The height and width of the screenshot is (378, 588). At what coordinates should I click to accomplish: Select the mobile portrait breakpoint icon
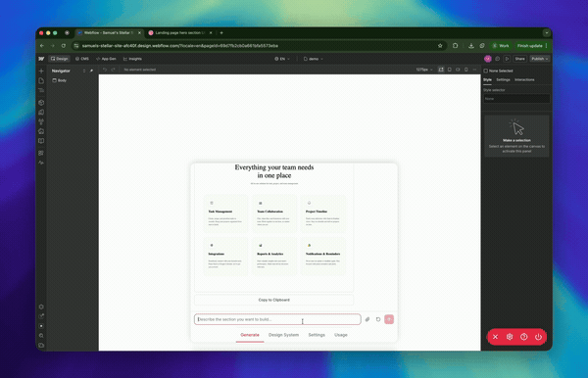coord(466,70)
